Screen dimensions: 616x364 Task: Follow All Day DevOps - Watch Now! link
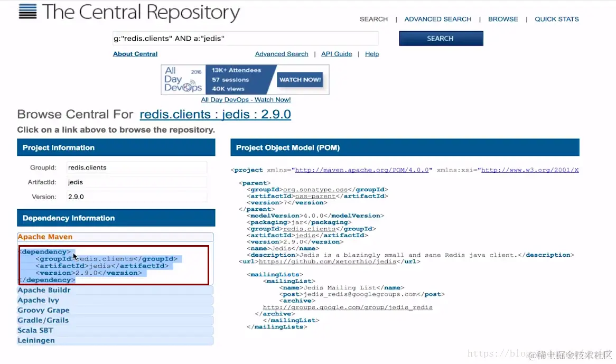246,100
